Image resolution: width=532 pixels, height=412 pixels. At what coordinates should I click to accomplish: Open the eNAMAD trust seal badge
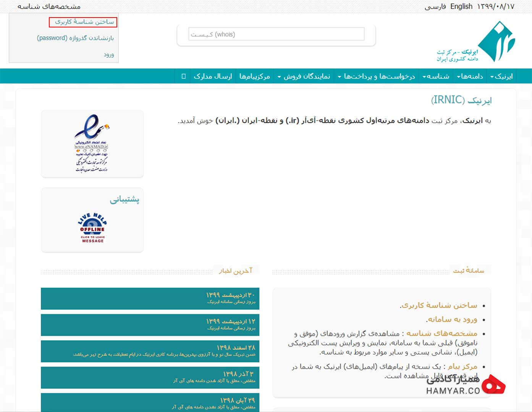[92, 143]
